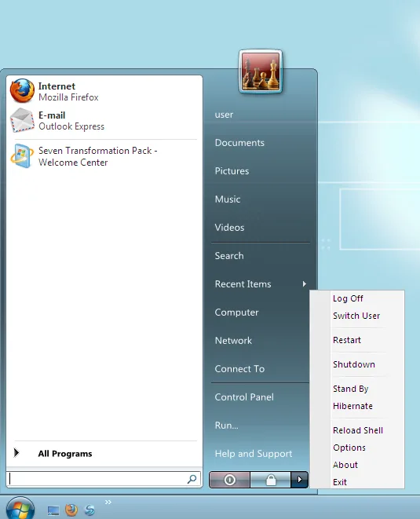
Task: Expand the shutdown options arrow
Action: tap(300, 480)
